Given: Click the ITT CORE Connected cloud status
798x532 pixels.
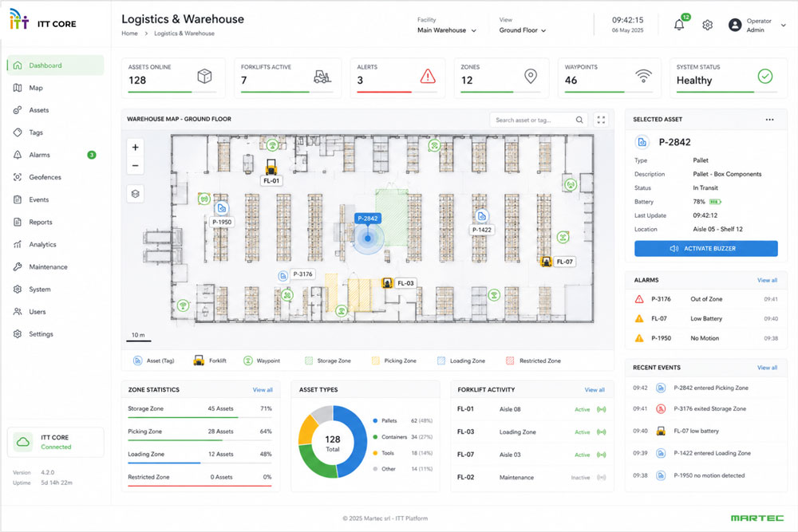Looking at the screenshot, I should coord(56,442).
